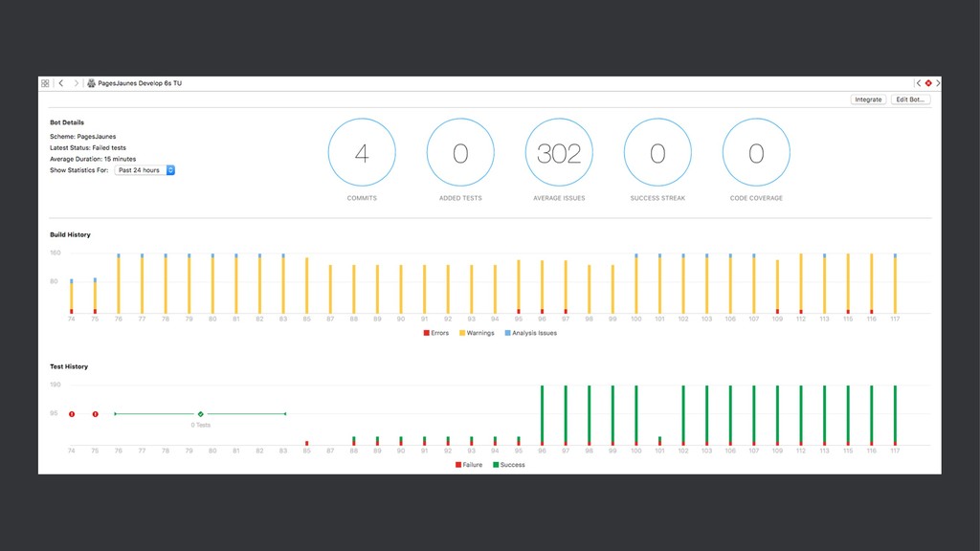The height and width of the screenshot is (551, 980).
Task: Select the Commits counter circle
Action: [362, 152]
